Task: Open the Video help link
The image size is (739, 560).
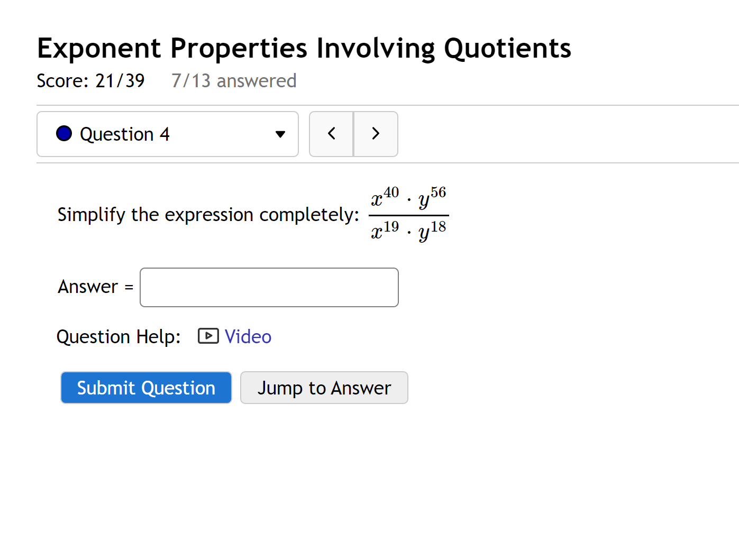Action: click(x=248, y=337)
